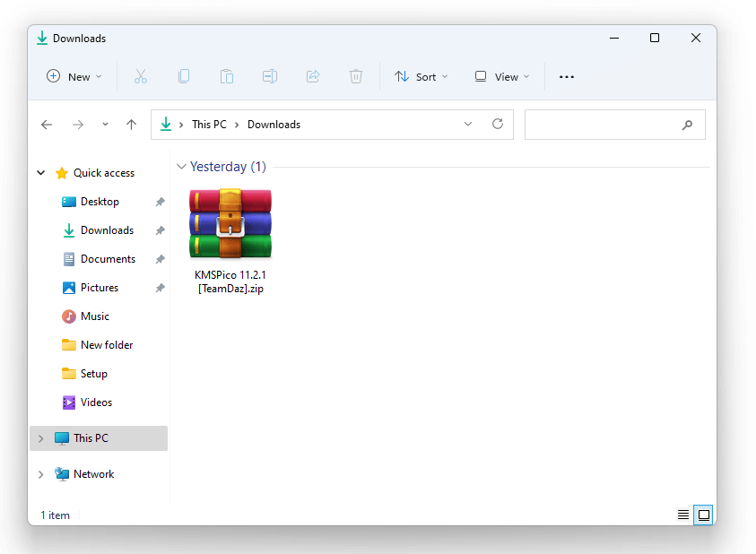Click the New button
The image size is (756, 554).
coord(74,77)
